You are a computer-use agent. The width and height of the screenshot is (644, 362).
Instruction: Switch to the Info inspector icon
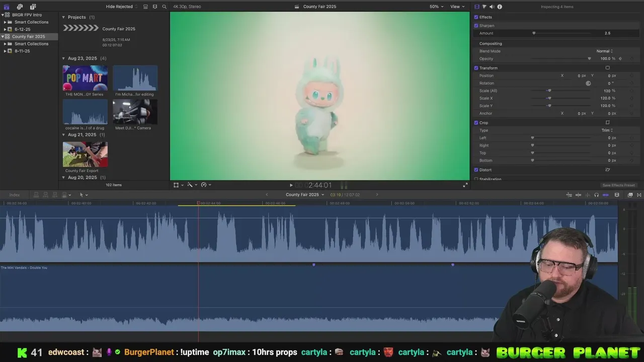tap(500, 7)
